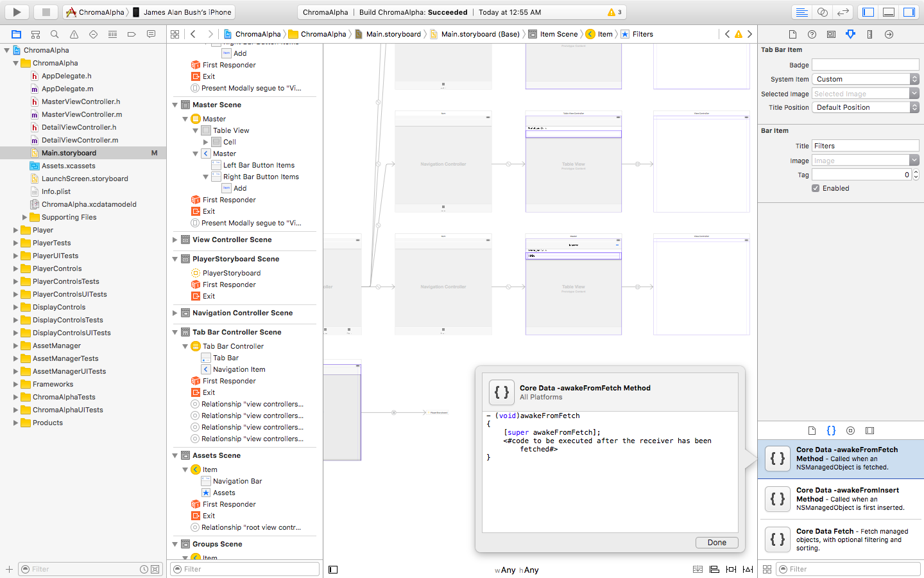924x578 pixels.
Task: Click Item Scene in the jump bar
Action: coord(553,34)
